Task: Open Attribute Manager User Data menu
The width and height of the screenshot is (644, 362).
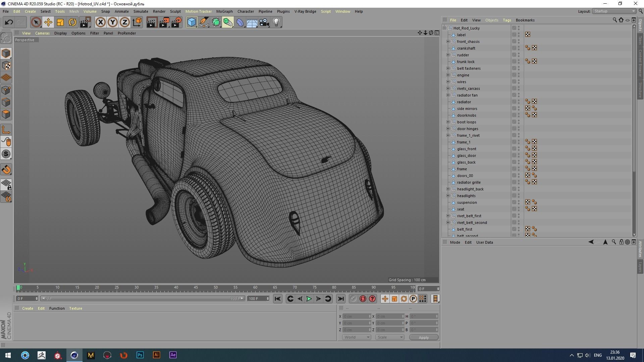Action: click(x=484, y=242)
